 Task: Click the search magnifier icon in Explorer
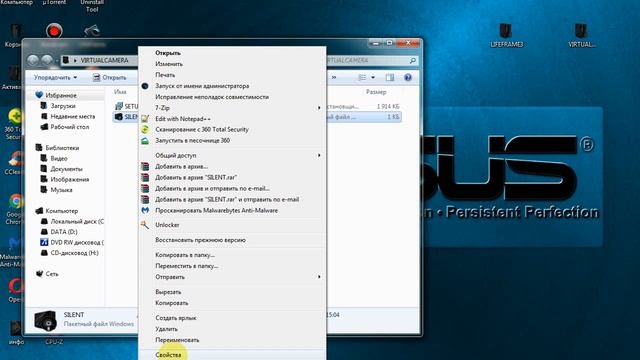click(413, 60)
